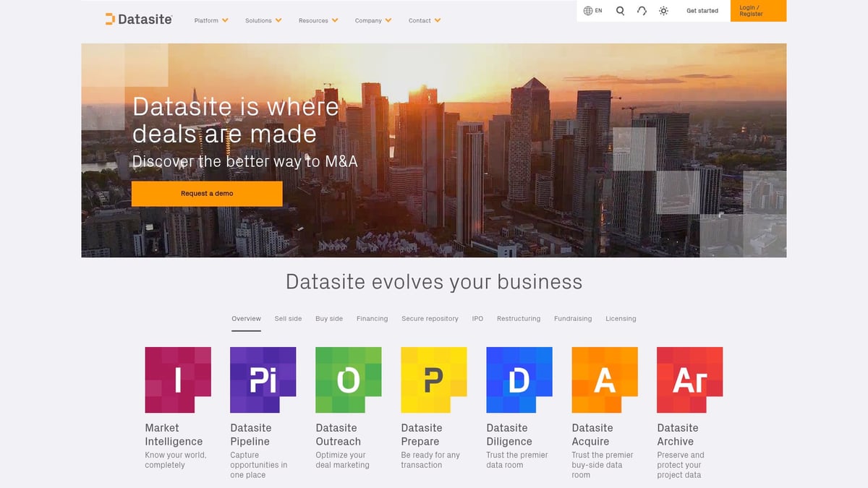Open the Company menu
This screenshot has width=868, height=488.
pos(373,20)
